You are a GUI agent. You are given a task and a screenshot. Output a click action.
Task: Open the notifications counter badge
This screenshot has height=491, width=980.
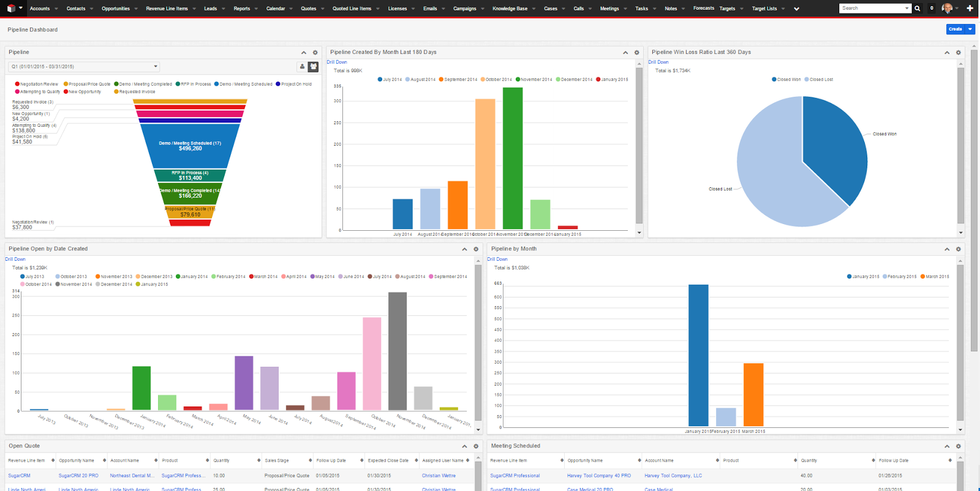point(932,8)
